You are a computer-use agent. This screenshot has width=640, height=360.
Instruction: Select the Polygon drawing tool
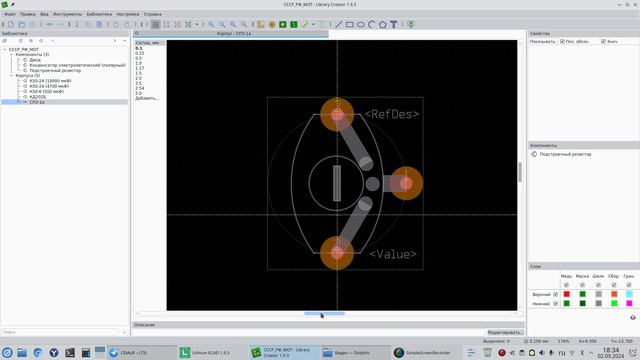point(382,24)
